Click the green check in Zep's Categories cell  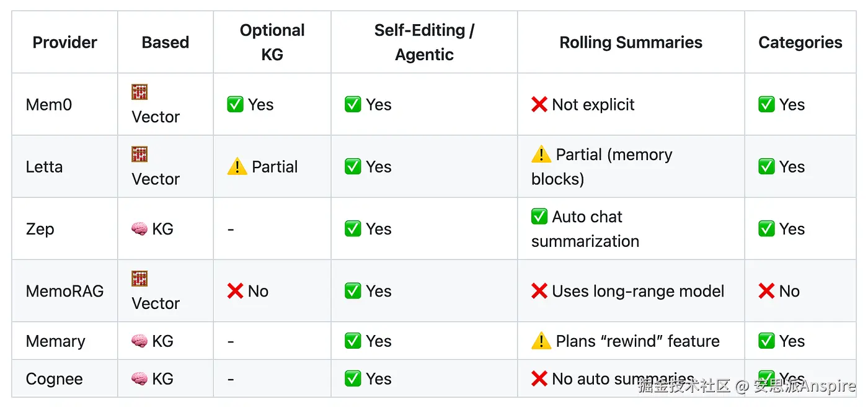(766, 229)
